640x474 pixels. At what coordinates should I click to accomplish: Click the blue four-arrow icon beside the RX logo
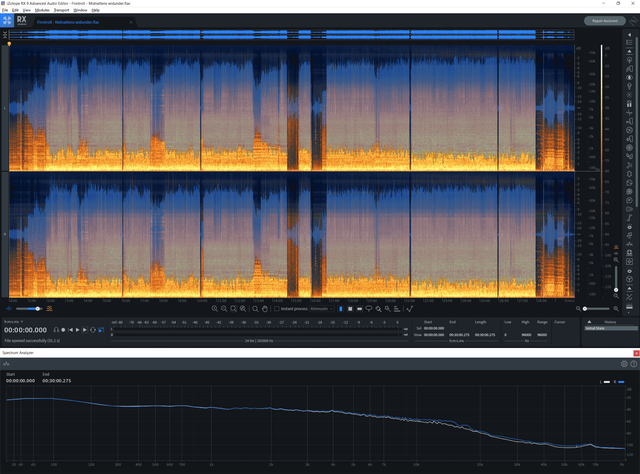(7, 20)
